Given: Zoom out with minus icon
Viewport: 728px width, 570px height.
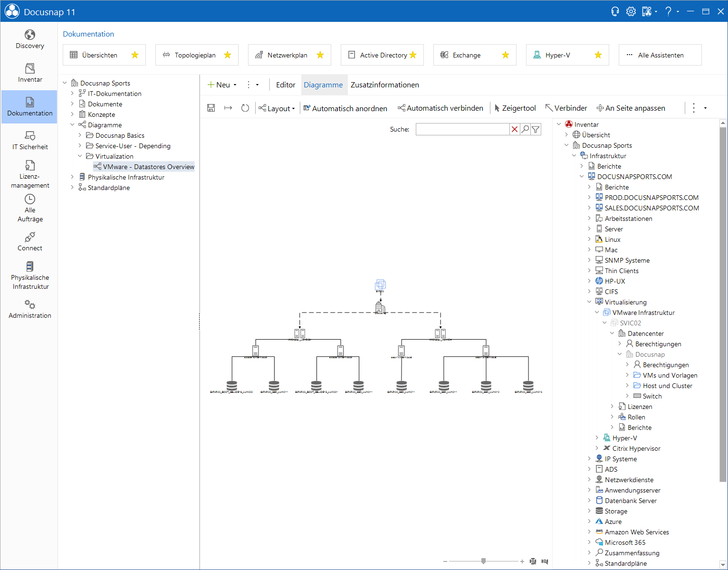Looking at the screenshot, I should coord(445,561).
